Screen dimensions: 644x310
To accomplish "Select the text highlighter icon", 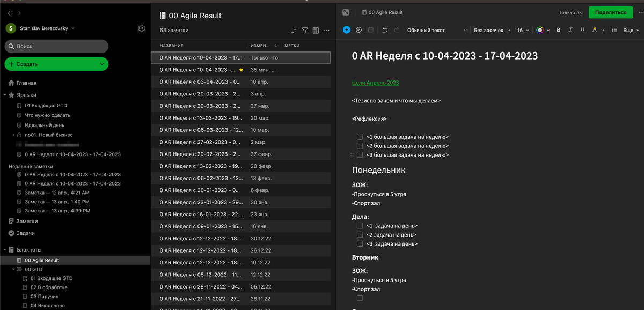I will pyautogui.click(x=595, y=30).
